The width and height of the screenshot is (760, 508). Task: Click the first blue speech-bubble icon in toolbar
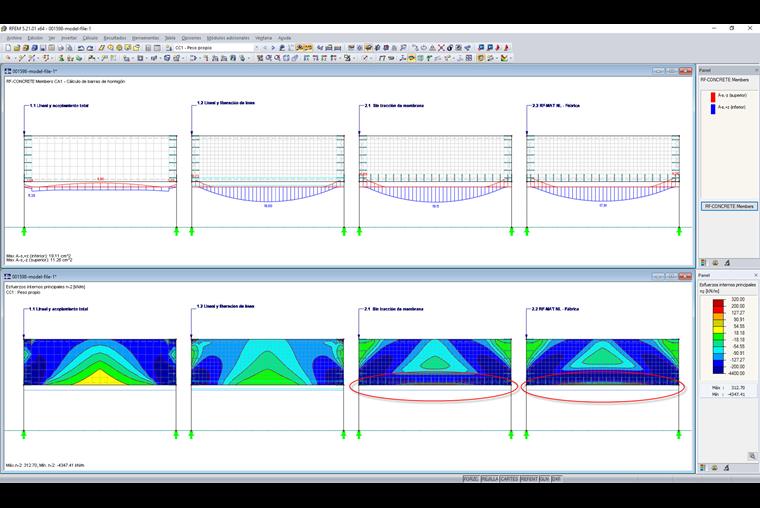(481, 48)
